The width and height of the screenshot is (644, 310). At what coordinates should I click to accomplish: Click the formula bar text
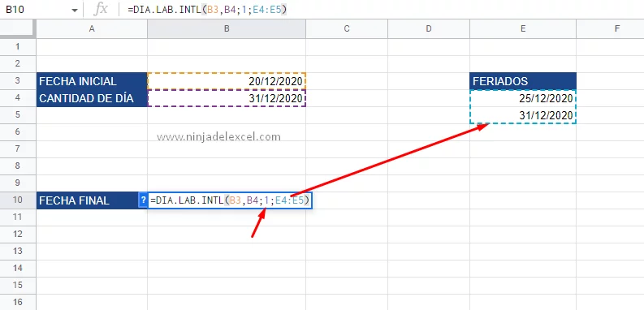[207, 10]
